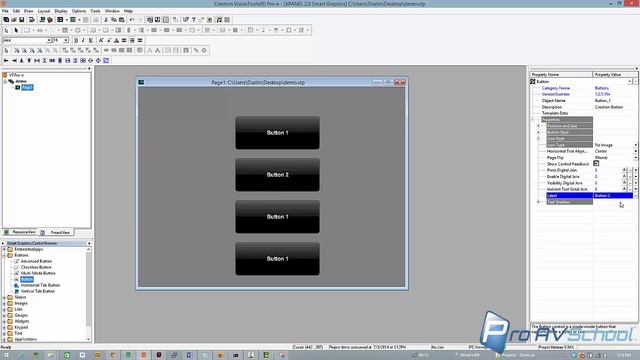The height and width of the screenshot is (360, 640).
Task: Toggle Bold text formatting
Action: click(x=76, y=40)
